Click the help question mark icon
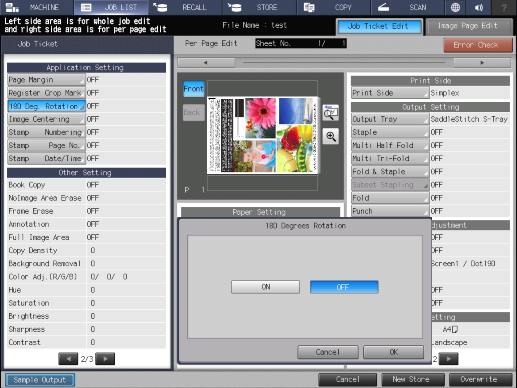The width and height of the screenshot is (517, 388). pyautogui.click(x=504, y=7)
